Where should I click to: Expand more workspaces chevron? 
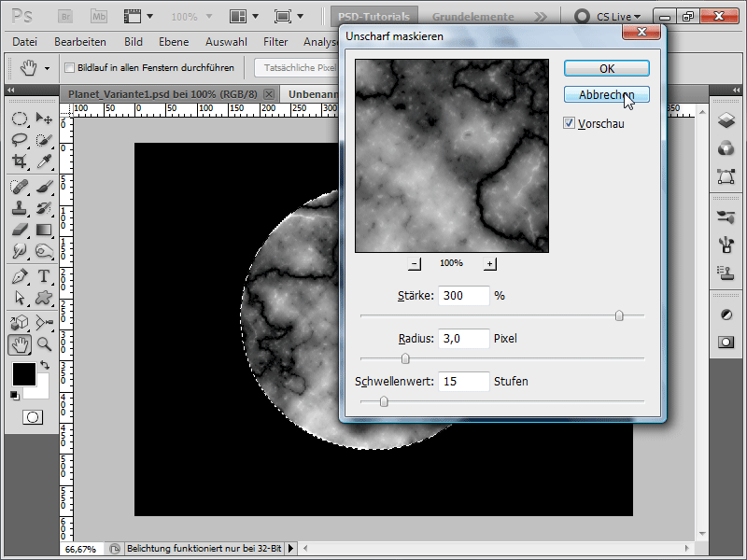pyautogui.click(x=541, y=17)
